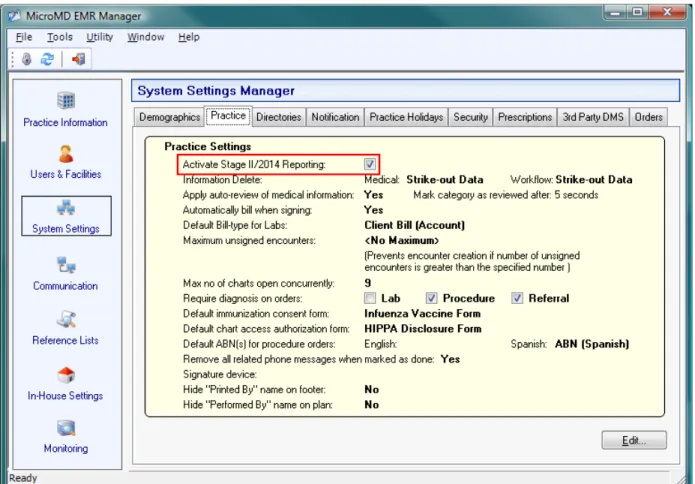Switch to the 3rd Party DMS tab

pyautogui.click(x=593, y=117)
